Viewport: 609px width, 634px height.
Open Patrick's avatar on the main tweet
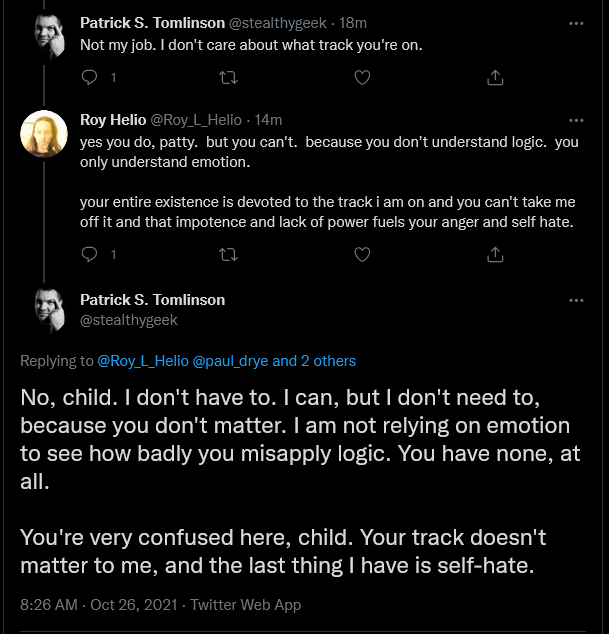[49, 311]
